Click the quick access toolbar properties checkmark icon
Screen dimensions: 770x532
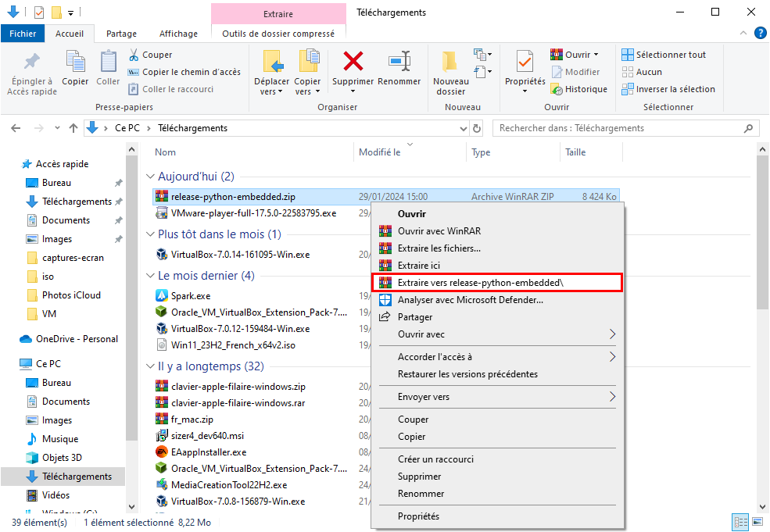39,12
